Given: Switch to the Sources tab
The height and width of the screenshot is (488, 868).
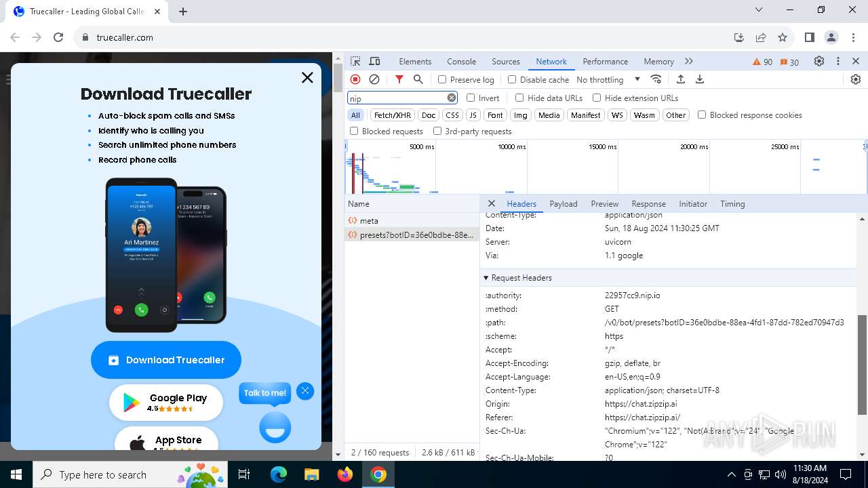Looking at the screenshot, I should click(506, 62).
